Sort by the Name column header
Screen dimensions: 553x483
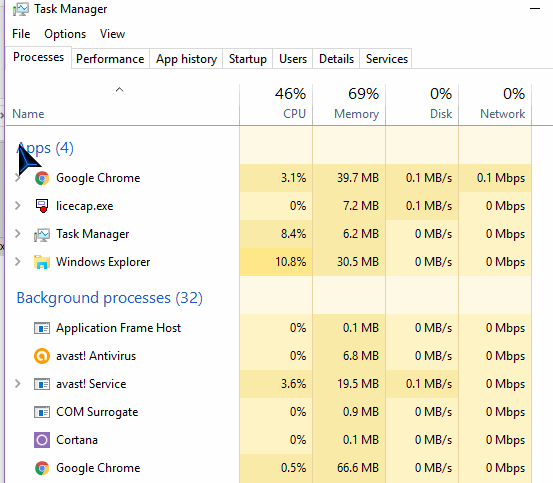(28, 114)
